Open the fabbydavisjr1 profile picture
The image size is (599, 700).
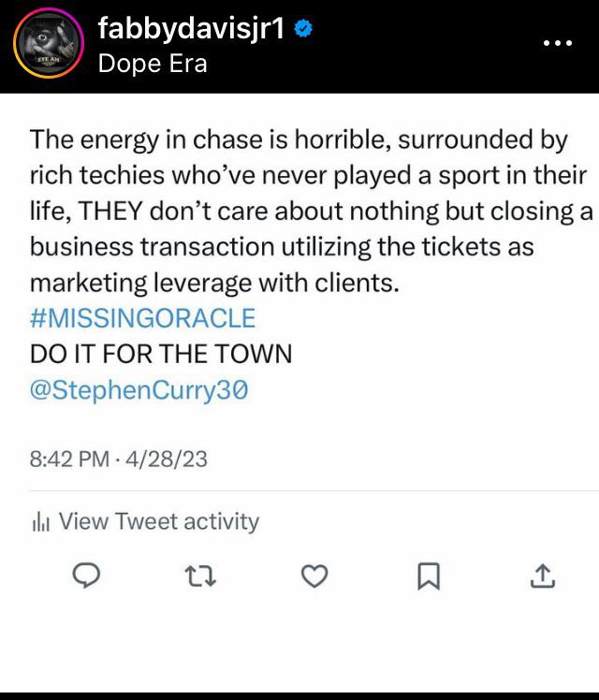[47, 47]
